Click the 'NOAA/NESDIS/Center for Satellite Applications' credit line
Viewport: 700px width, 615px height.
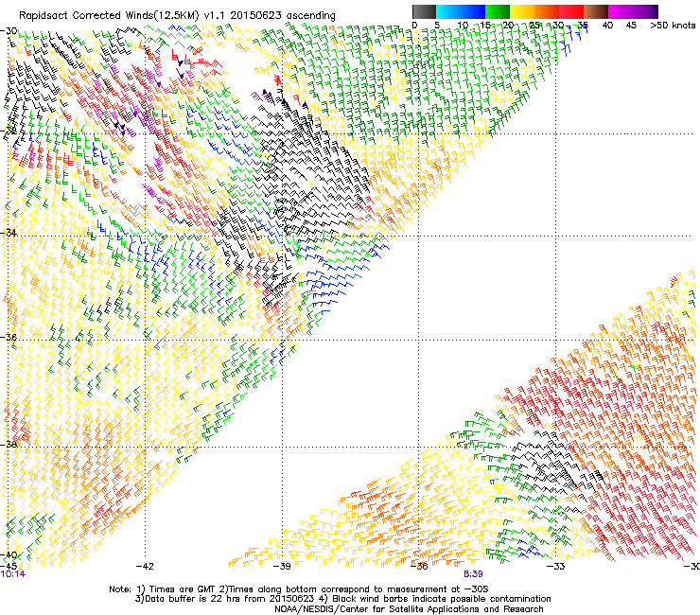click(409, 609)
